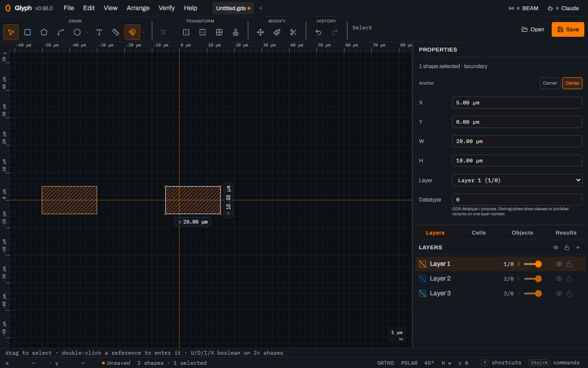Screen dimensions: 588x368
Task: Click the Open file button
Action: click(x=533, y=29)
